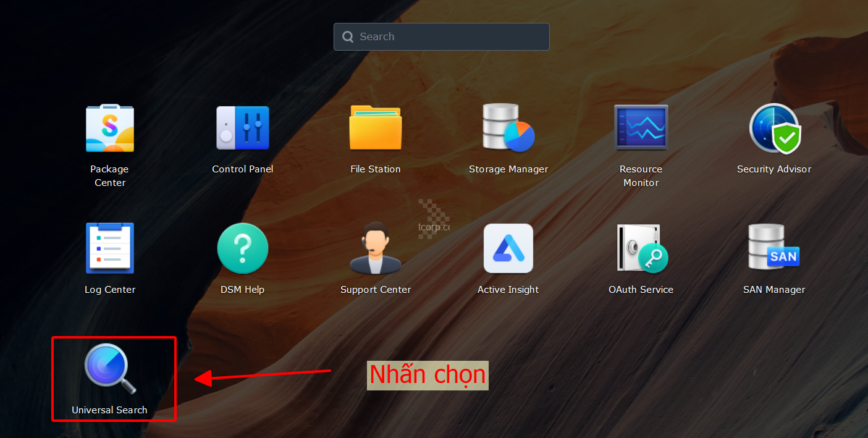Image resolution: width=868 pixels, height=438 pixels.
Task: Click the "Universal Search" text label
Action: pyautogui.click(x=109, y=410)
